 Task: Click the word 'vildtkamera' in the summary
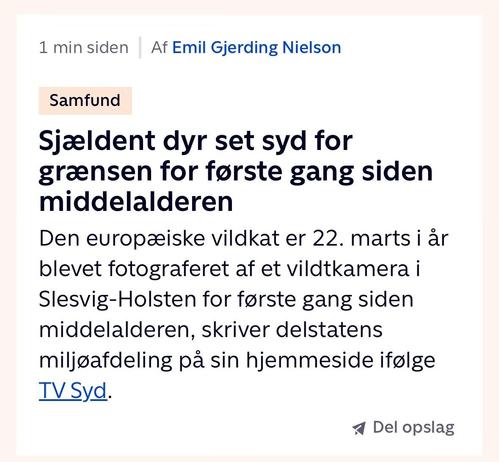point(348,269)
